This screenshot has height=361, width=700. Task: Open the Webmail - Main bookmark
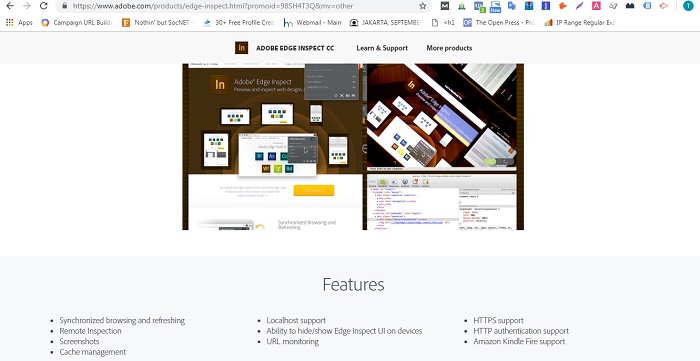click(x=312, y=23)
